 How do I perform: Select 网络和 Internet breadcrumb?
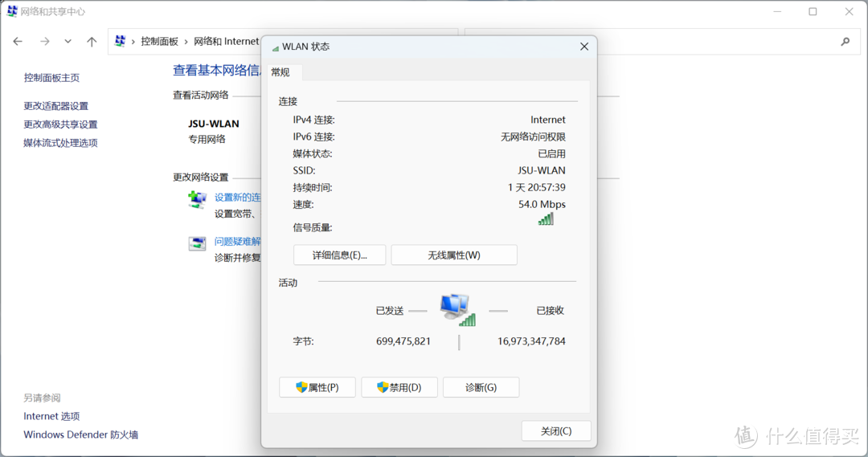point(226,42)
